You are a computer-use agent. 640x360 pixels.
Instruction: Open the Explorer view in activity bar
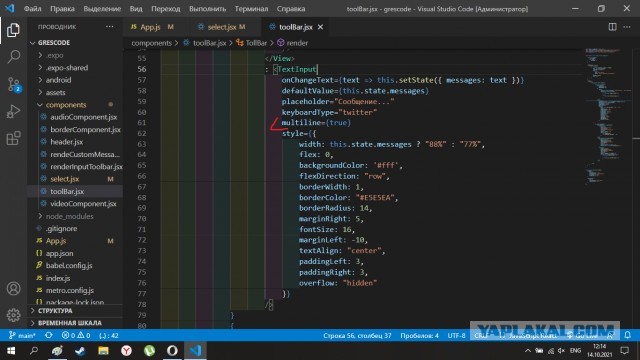13,30
